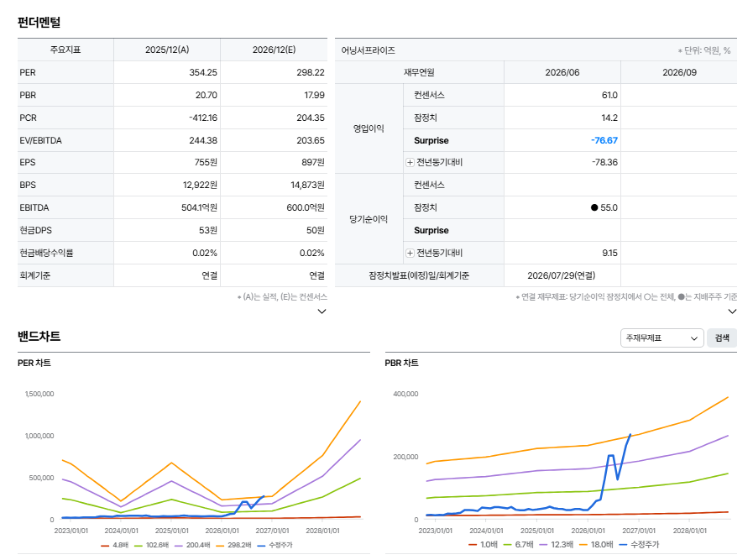The image size is (753, 560).
Task: Click the 주요지표 column header
Action: pyautogui.click(x=65, y=50)
